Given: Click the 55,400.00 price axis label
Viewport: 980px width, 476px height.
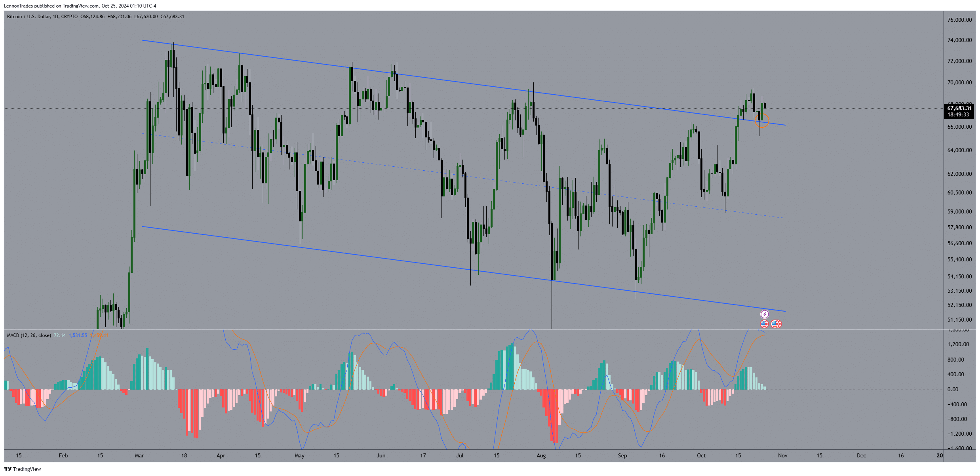Looking at the screenshot, I should tap(959, 259).
